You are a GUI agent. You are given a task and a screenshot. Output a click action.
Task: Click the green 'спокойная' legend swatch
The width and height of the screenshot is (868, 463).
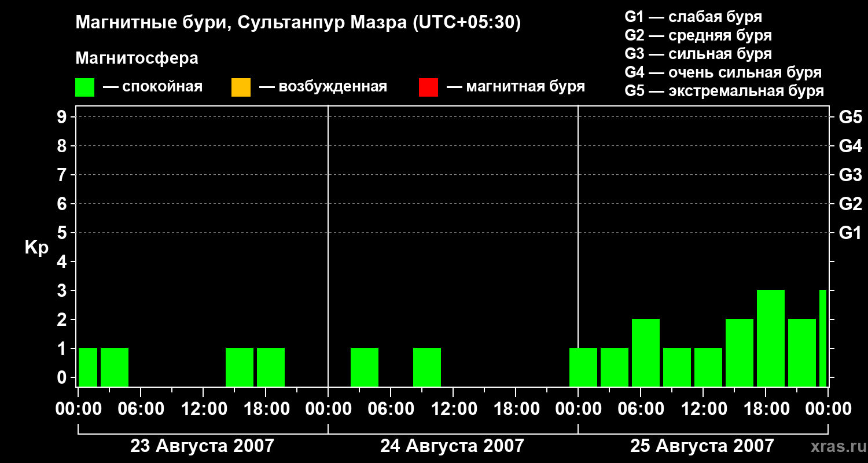click(x=84, y=87)
